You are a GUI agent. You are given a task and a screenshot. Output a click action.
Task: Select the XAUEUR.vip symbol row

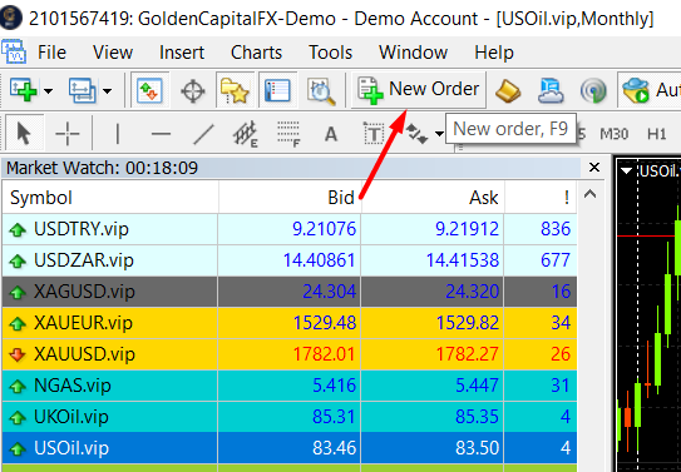tap(290, 323)
